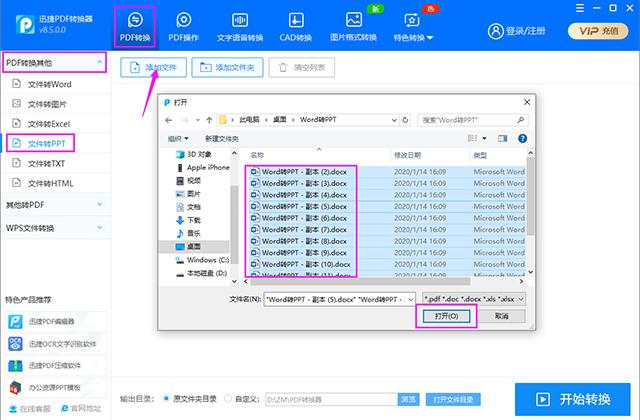The width and height of the screenshot is (640, 420).
Task: Click the 添加文件 button
Action: pyautogui.click(x=153, y=67)
